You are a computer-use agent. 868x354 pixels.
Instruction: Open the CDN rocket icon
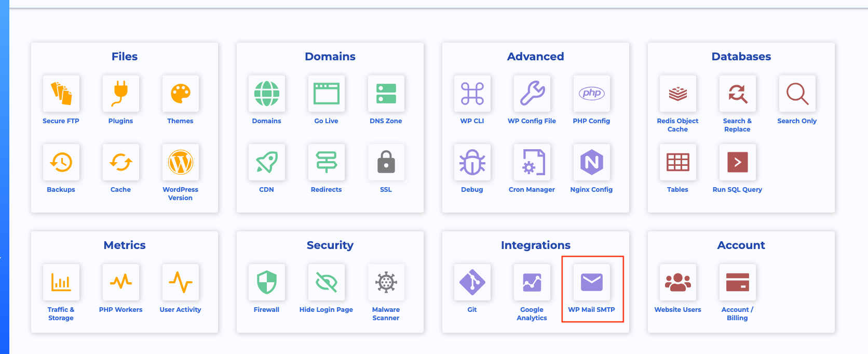point(267,162)
